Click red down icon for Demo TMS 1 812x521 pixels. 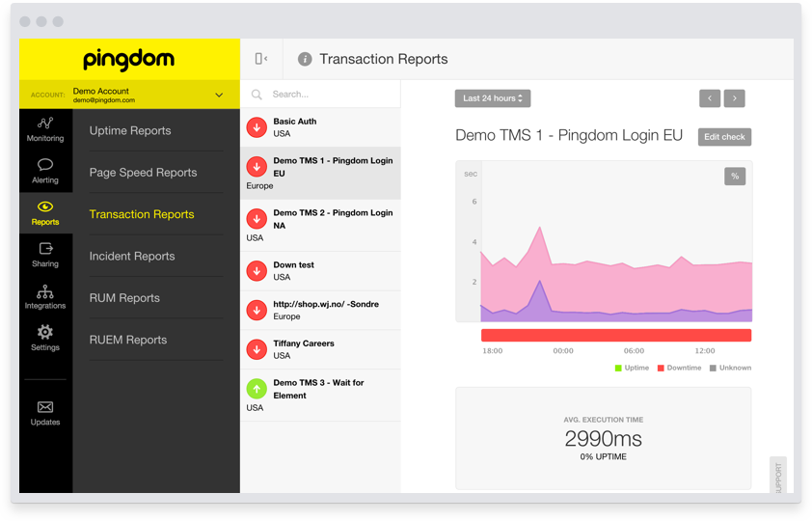tap(257, 167)
